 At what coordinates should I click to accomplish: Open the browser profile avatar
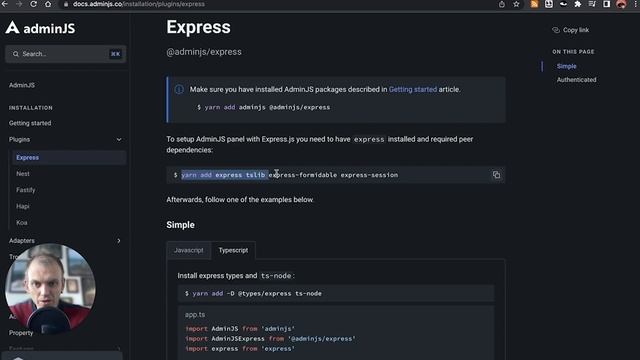click(621, 4)
